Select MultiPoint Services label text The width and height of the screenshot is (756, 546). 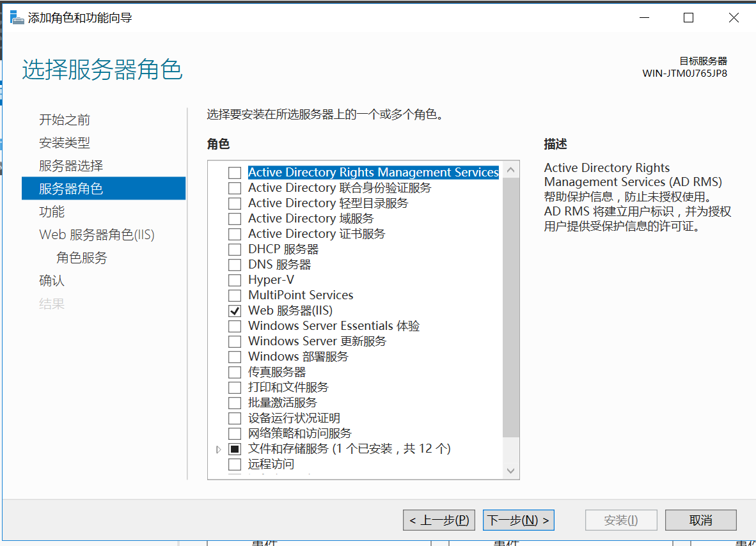tap(301, 295)
